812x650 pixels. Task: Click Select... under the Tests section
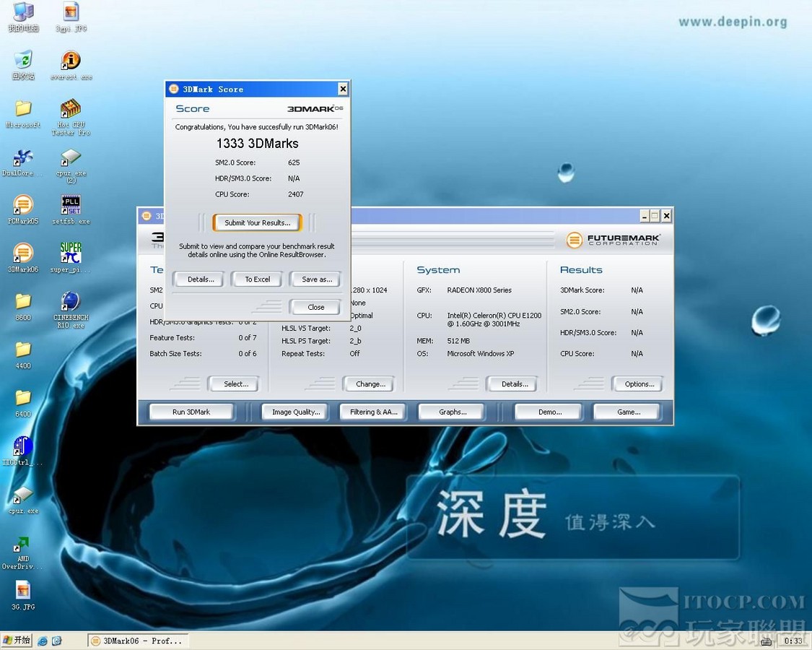tap(235, 384)
